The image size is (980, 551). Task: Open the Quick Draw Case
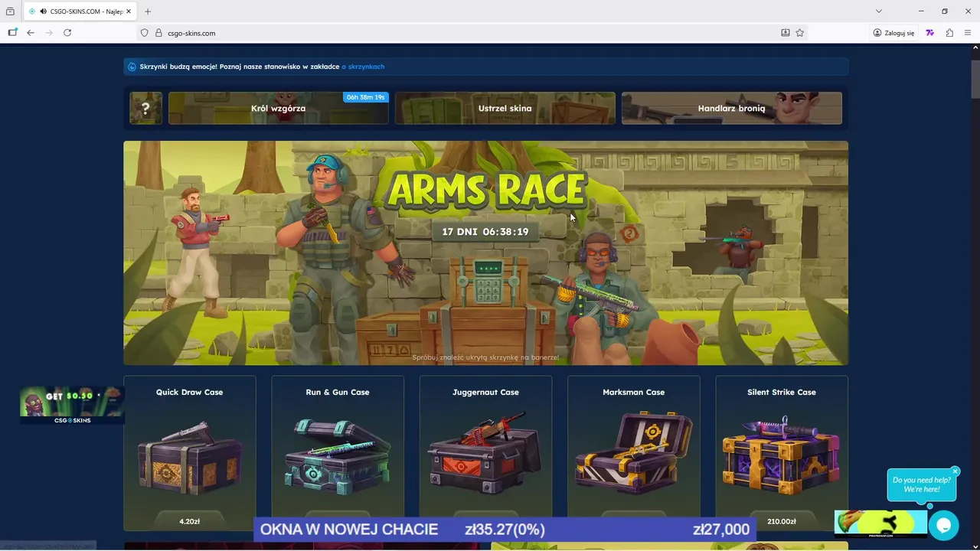[x=190, y=453]
